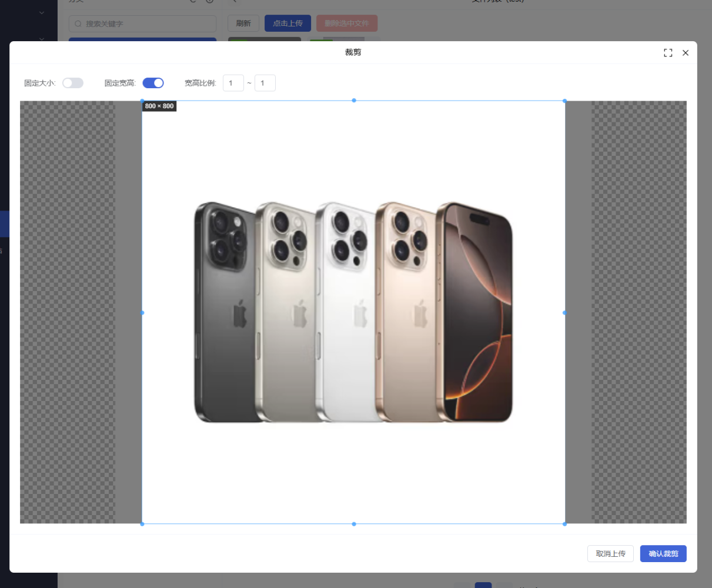The width and height of the screenshot is (712, 588).
Task: Click the top-center crop handle
Action: point(354,101)
